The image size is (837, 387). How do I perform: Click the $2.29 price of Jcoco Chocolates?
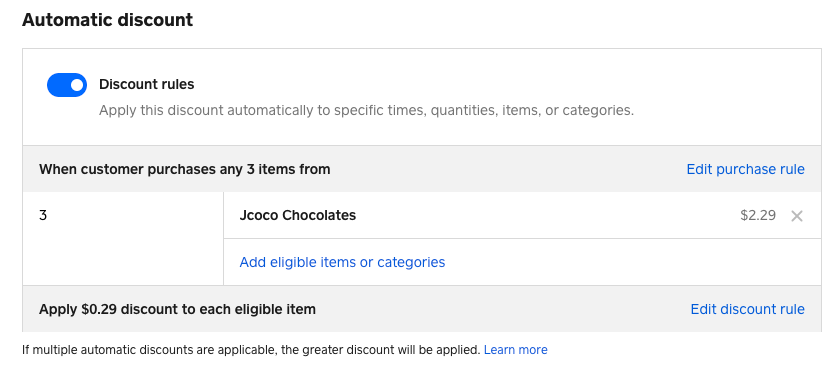click(757, 215)
